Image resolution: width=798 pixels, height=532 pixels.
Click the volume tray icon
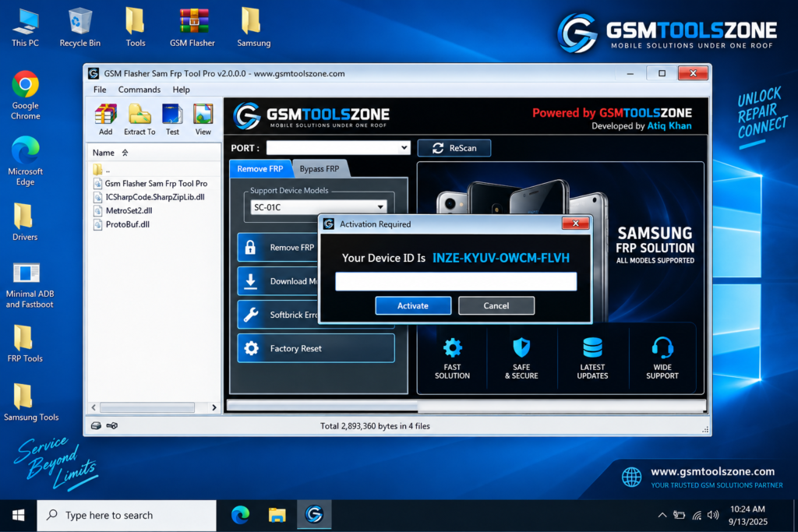(x=713, y=515)
